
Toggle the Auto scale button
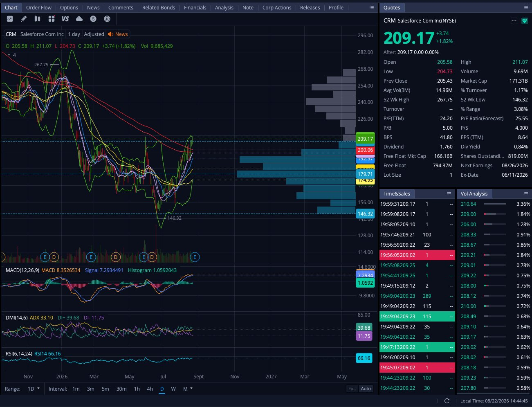[x=366, y=389]
